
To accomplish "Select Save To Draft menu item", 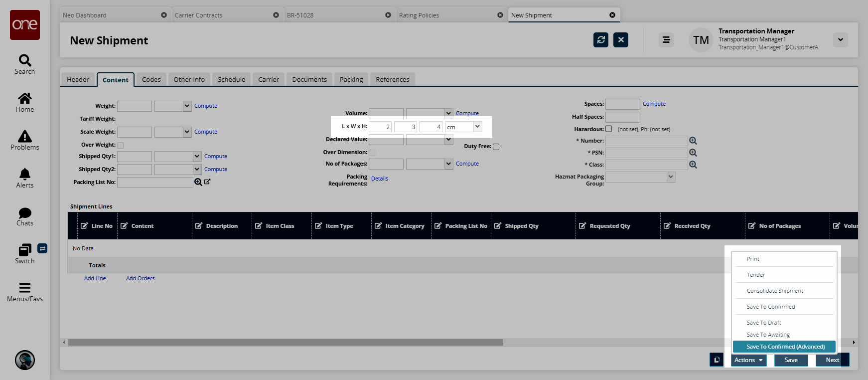I will click(764, 323).
